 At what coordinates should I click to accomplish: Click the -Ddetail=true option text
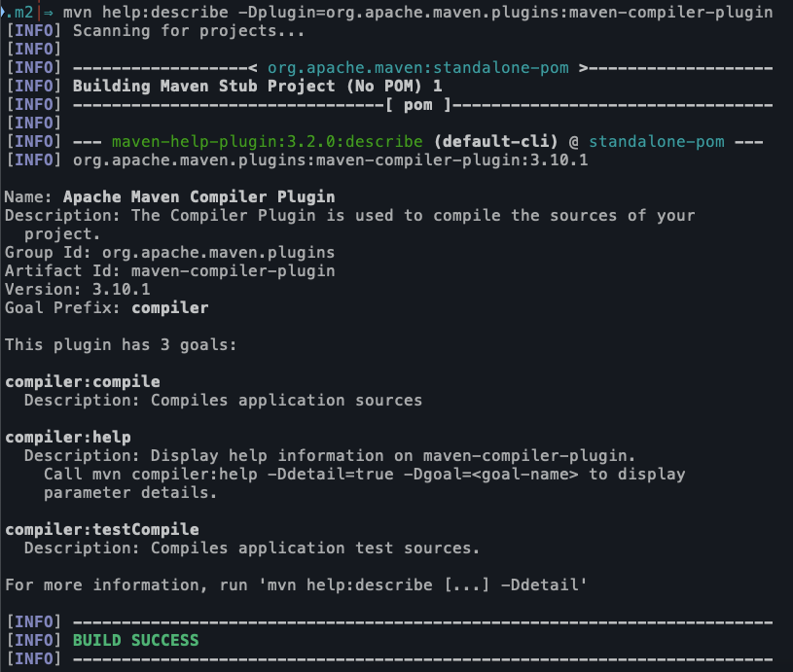[330, 475]
